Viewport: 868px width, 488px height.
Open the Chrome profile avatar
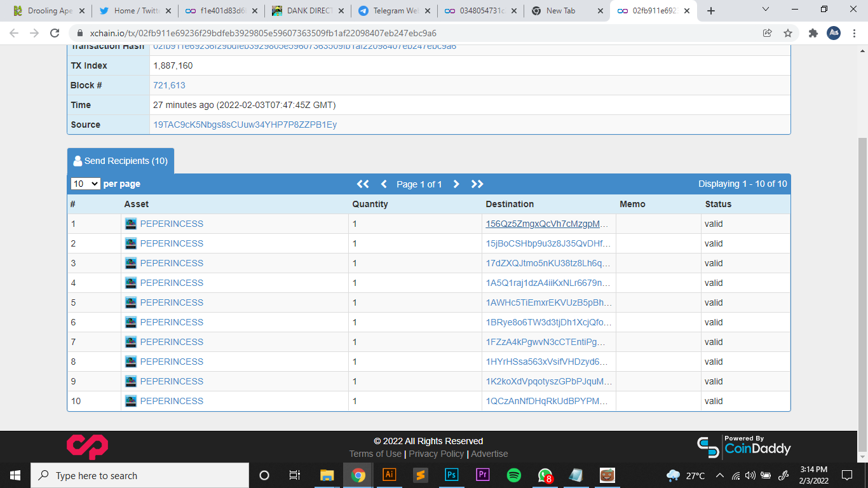tap(834, 33)
